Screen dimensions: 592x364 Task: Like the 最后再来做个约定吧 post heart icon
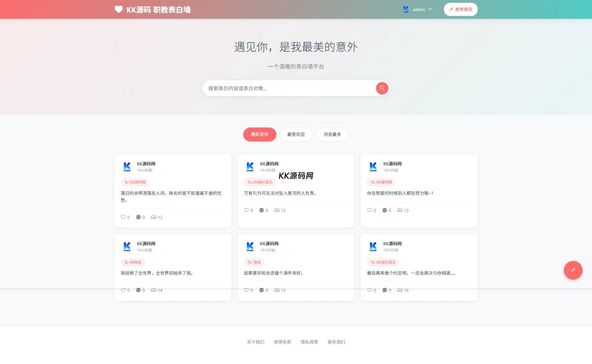[x=369, y=290]
